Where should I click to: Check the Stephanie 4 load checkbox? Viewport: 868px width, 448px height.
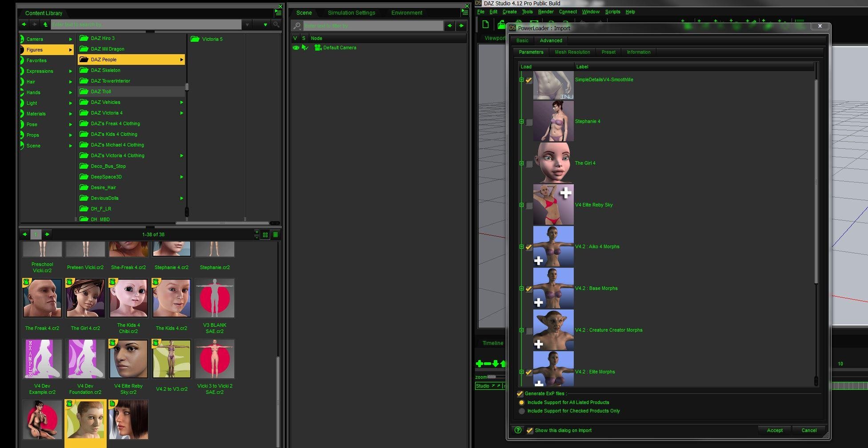point(529,122)
